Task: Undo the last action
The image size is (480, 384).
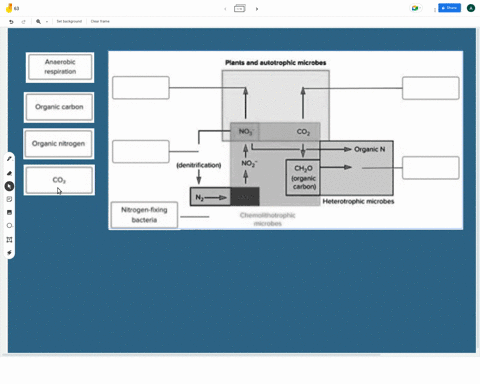Action: pos(11,22)
